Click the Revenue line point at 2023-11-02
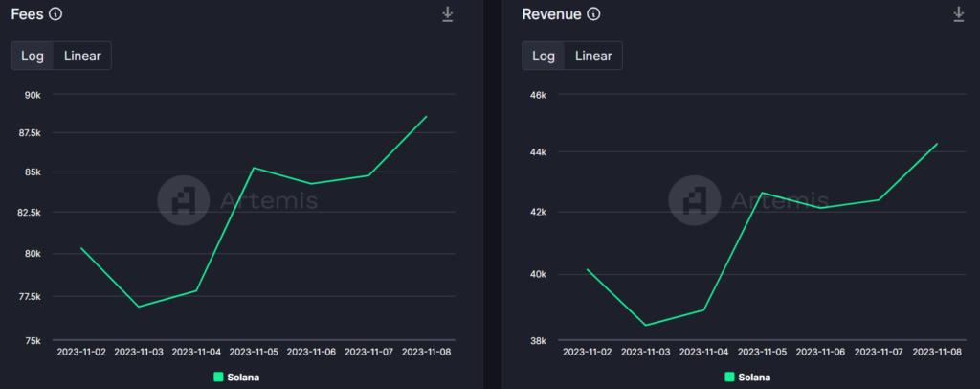The height and width of the screenshot is (389, 980). (x=587, y=269)
